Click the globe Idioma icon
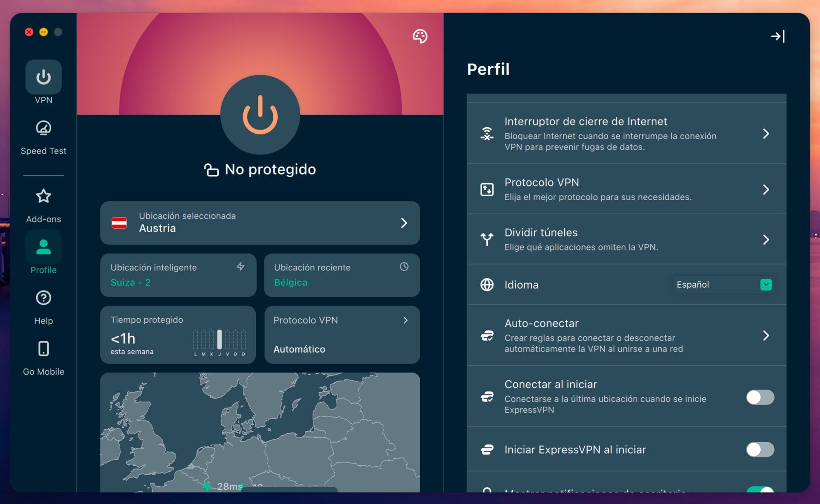 tap(487, 285)
